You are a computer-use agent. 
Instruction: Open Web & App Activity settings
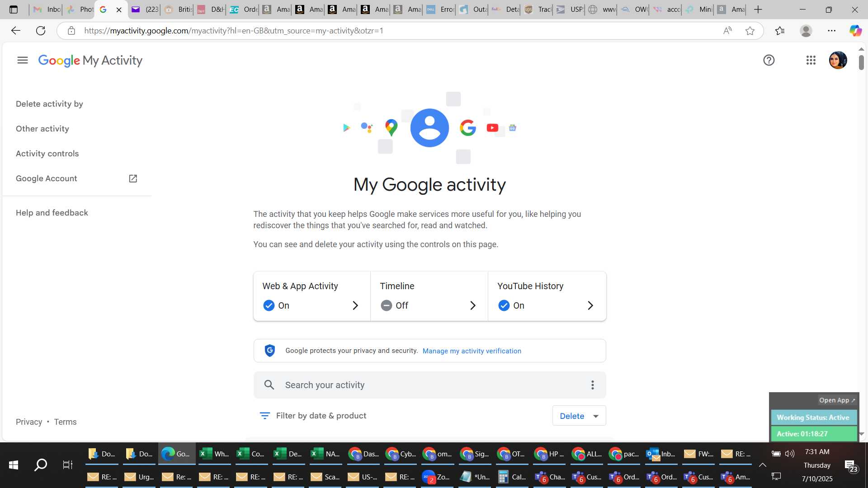tap(312, 296)
